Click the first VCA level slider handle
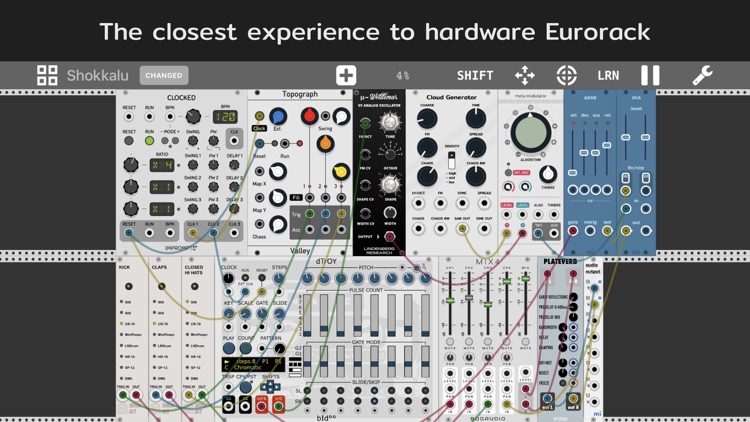750x422 pixels. (626, 137)
